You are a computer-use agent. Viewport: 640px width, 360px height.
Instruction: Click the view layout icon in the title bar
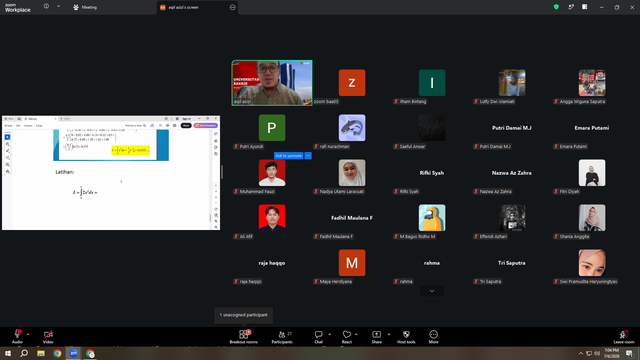(584, 7)
